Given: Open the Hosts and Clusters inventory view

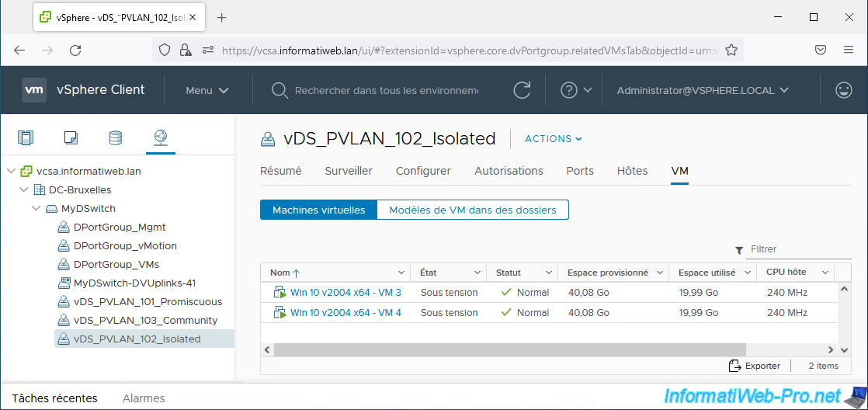Looking at the screenshot, I should point(26,137).
